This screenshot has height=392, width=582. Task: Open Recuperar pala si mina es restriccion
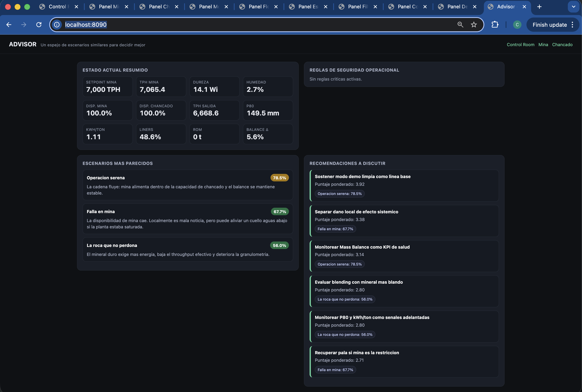point(404,362)
